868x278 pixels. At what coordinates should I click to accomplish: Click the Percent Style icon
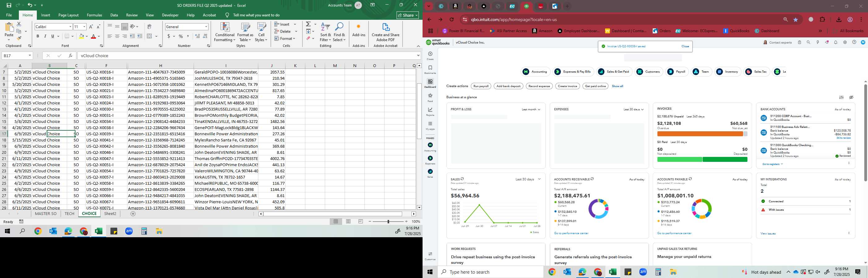181,36
